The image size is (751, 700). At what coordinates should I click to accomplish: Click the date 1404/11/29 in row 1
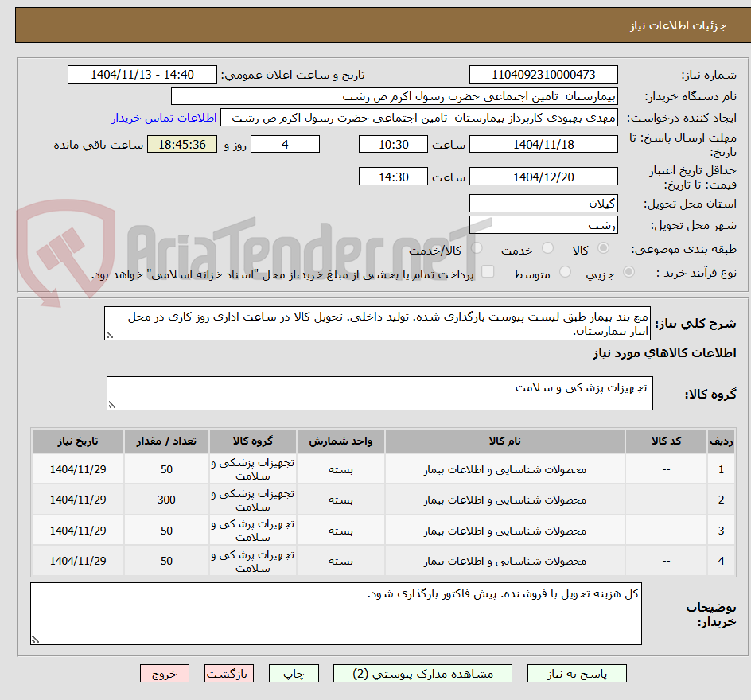pos(78,469)
